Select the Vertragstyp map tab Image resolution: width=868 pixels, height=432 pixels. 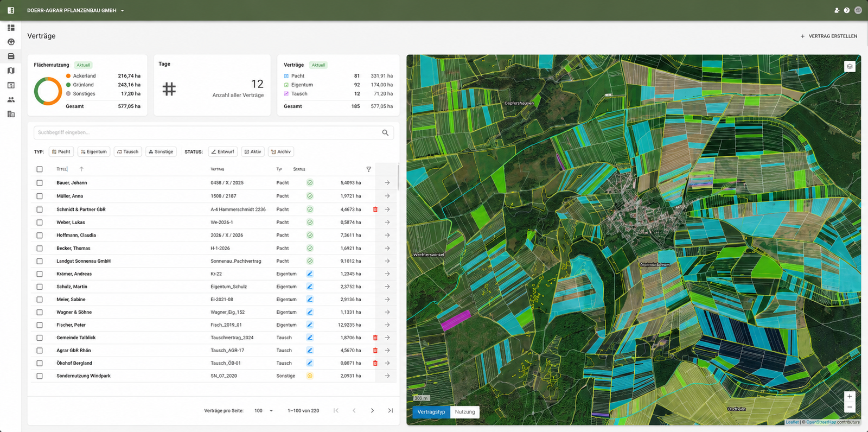(431, 412)
